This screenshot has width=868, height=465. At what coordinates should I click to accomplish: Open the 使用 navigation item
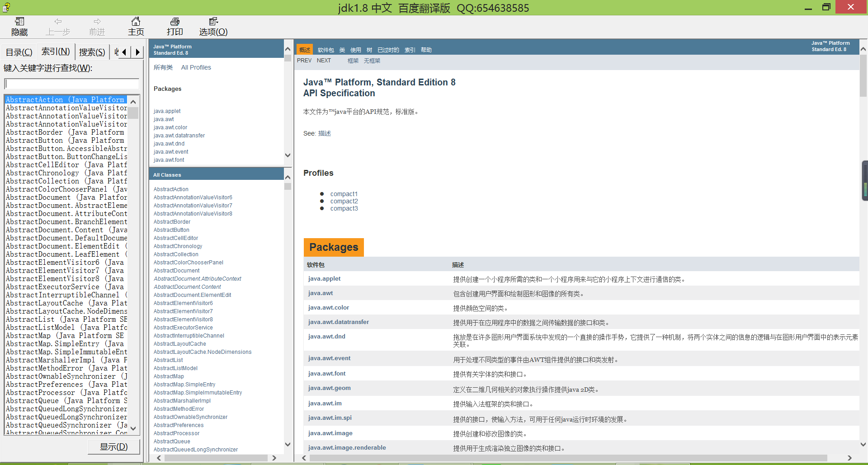(356, 50)
